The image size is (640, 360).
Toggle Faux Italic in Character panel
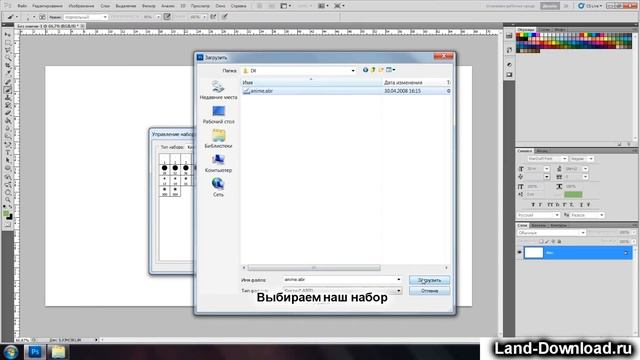coord(540,204)
